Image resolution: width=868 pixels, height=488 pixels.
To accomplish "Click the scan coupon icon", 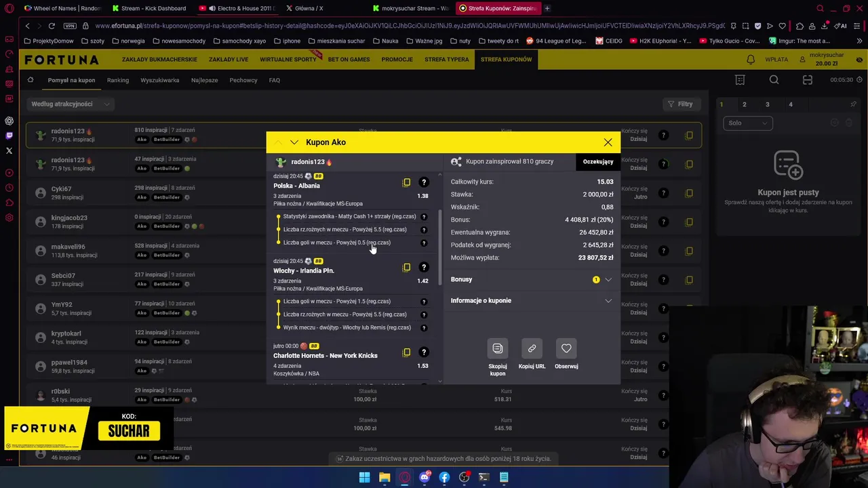I will click(807, 80).
